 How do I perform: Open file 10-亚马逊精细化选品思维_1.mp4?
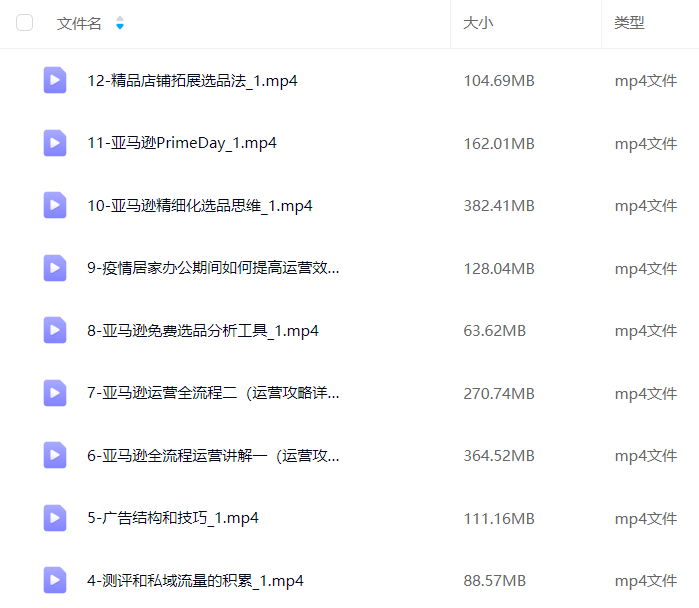pos(200,206)
